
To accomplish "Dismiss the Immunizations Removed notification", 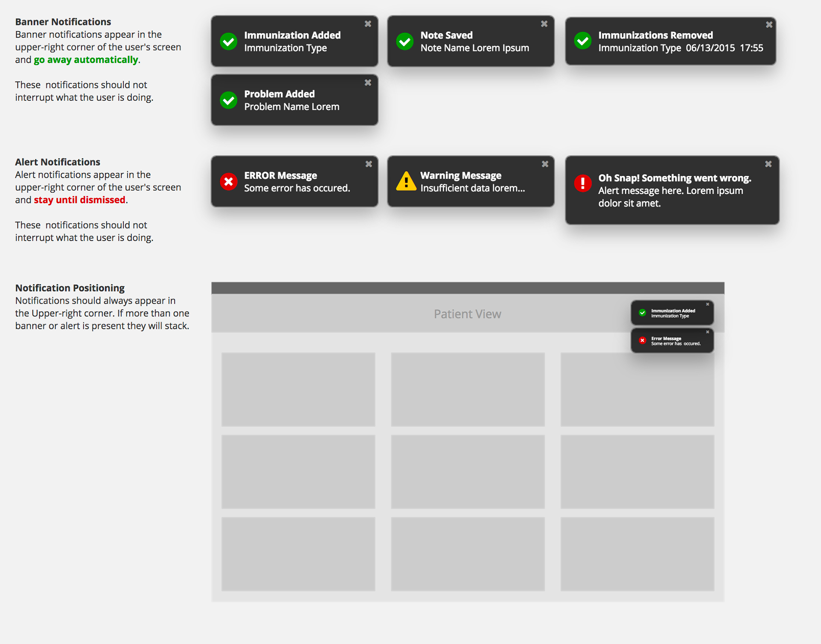I will [769, 25].
